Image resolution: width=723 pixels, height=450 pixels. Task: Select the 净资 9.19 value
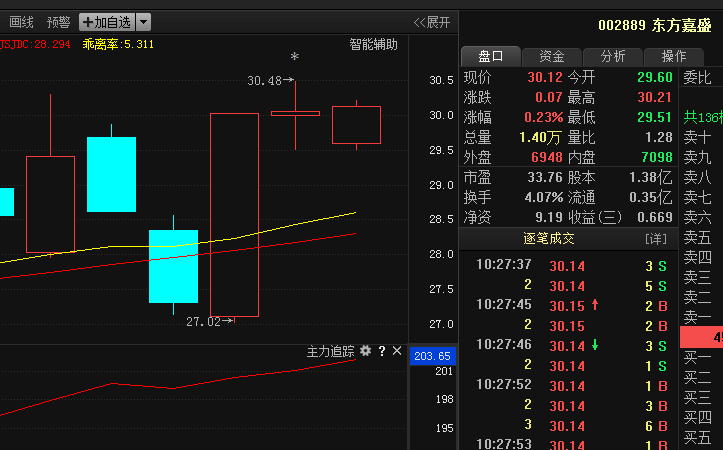coord(549,217)
